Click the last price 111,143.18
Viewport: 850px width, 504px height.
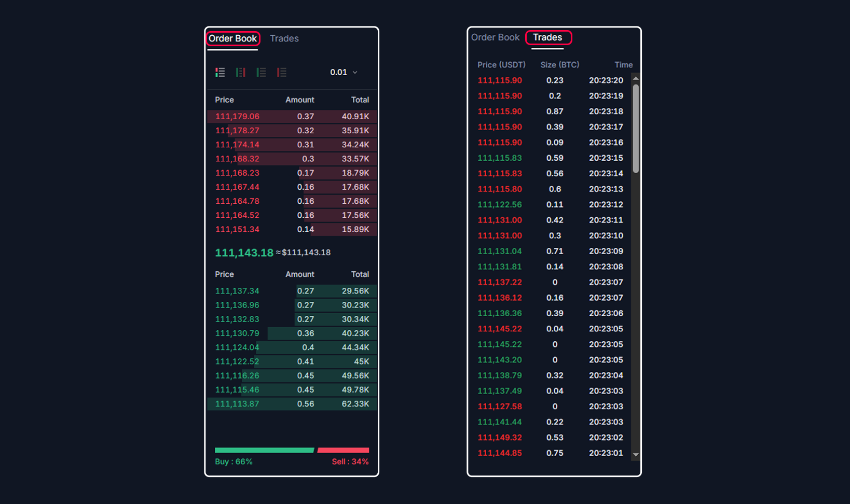pos(244,253)
